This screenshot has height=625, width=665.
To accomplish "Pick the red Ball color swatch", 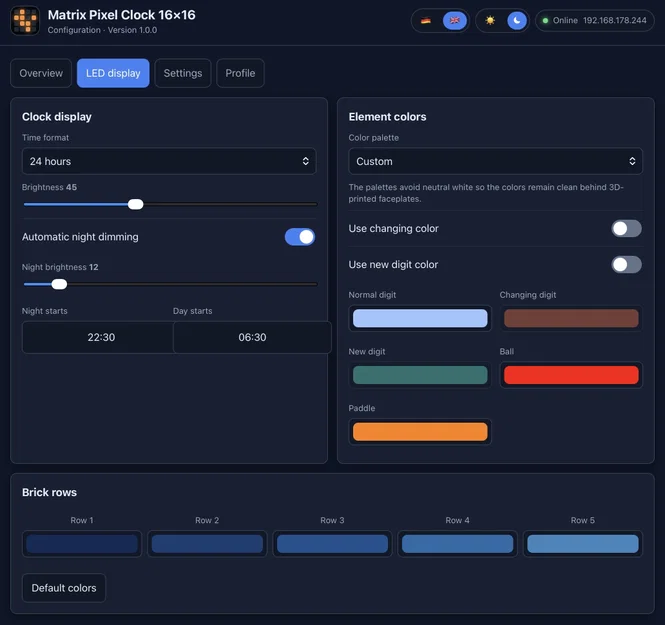I will tap(571, 375).
